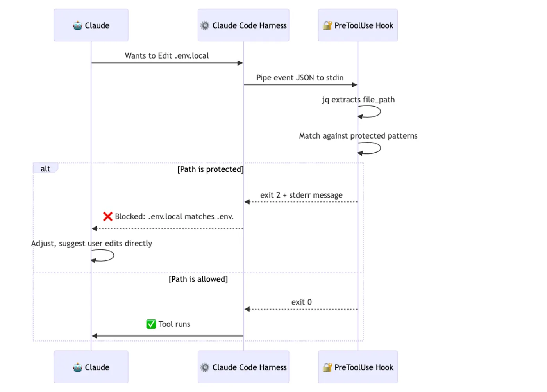547x392 pixels.
Task: Click the self-loop arrow under jq extracts
Action: [x=369, y=112]
